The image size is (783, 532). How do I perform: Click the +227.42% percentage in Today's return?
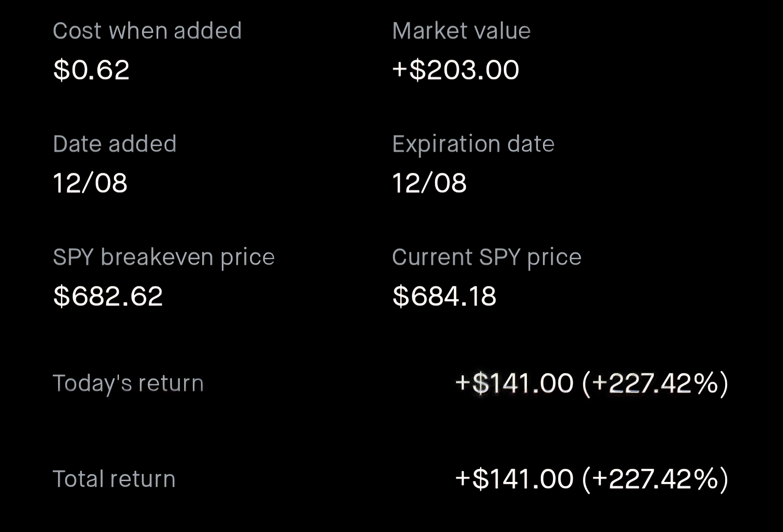click(655, 383)
